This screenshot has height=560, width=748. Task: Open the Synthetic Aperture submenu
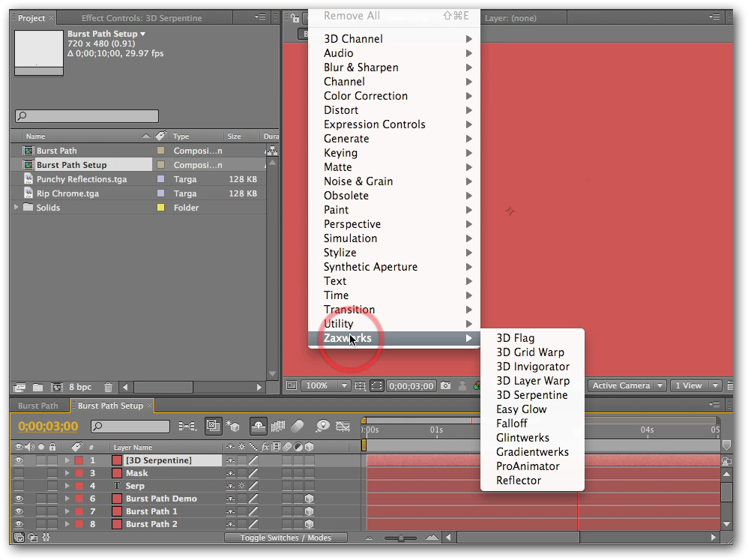click(x=394, y=267)
